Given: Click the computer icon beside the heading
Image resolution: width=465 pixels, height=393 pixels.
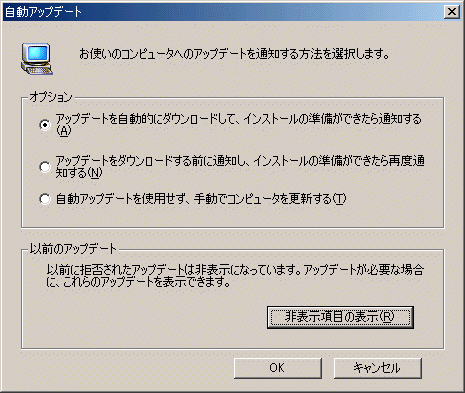Looking at the screenshot, I should [37, 59].
